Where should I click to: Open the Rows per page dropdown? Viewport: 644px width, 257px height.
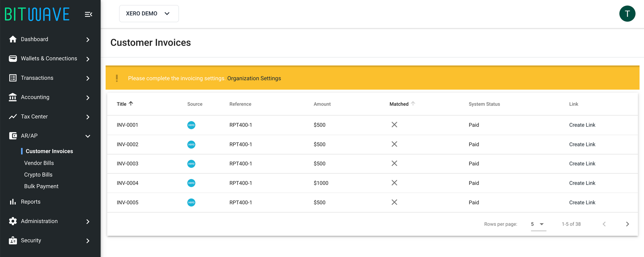(x=538, y=224)
